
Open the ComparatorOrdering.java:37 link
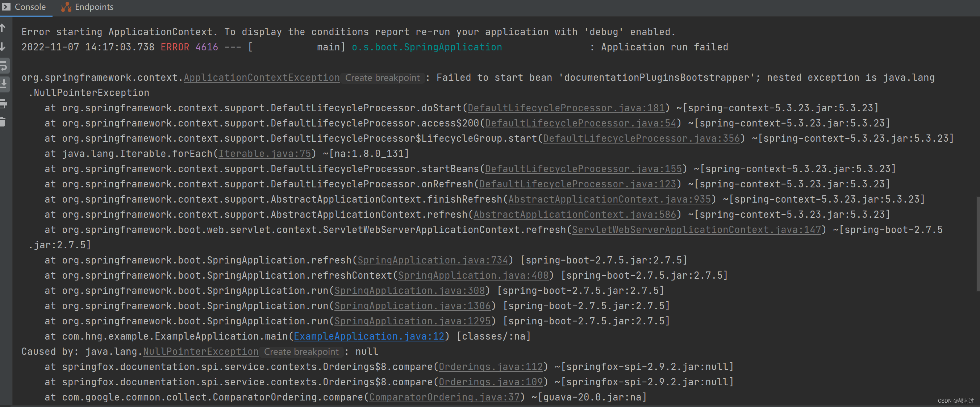(x=444, y=398)
